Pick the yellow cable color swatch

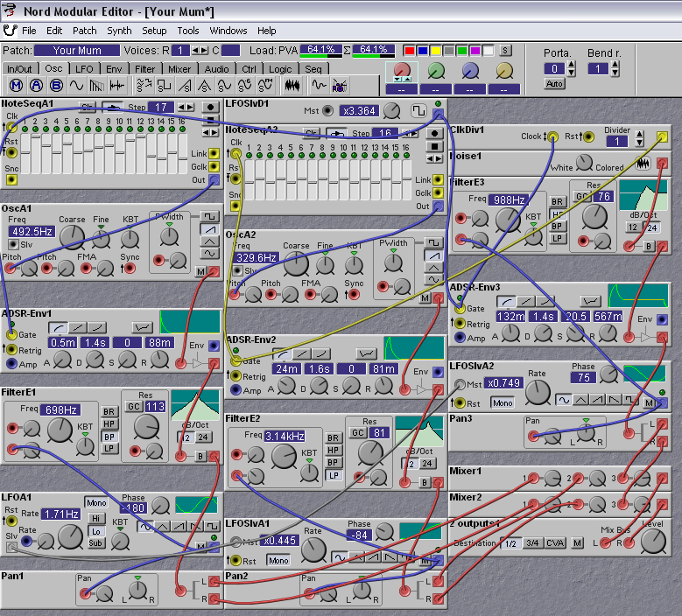435,51
